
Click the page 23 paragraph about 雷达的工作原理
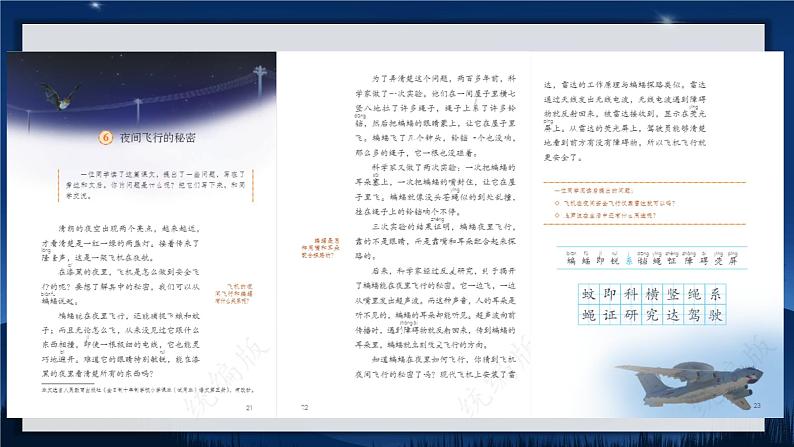tap(625, 121)
